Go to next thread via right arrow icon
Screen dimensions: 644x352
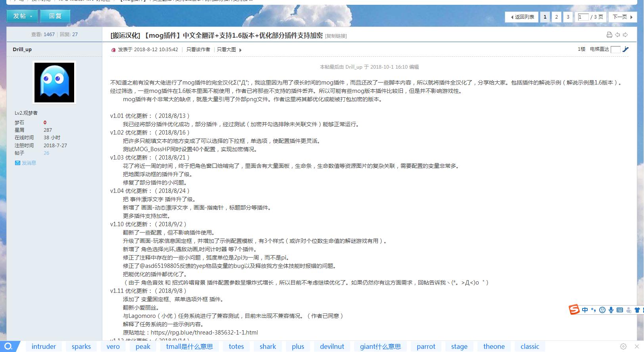click(x=625, y=35)
